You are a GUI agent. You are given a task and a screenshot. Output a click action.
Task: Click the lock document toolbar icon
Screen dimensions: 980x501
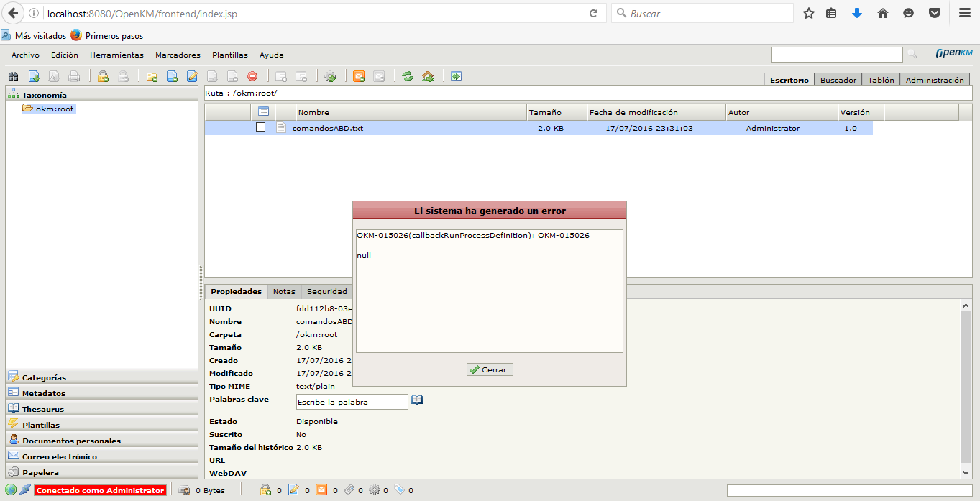tap(103, 76)
